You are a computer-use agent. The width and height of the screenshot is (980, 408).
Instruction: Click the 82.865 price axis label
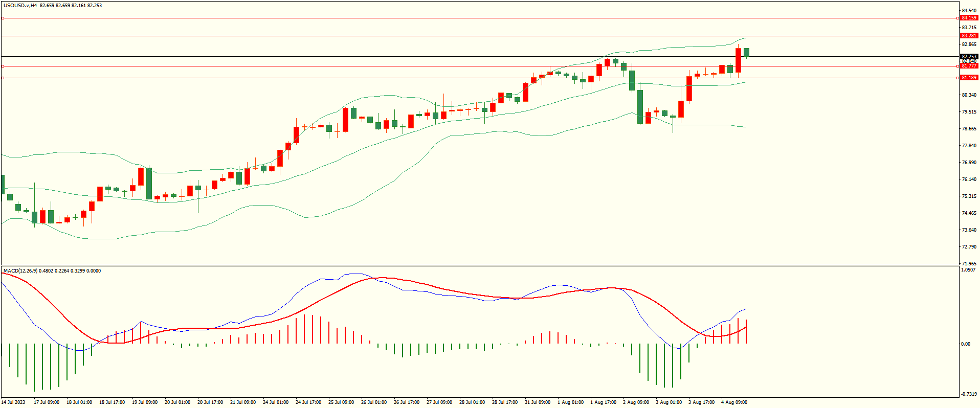point(969,44)
